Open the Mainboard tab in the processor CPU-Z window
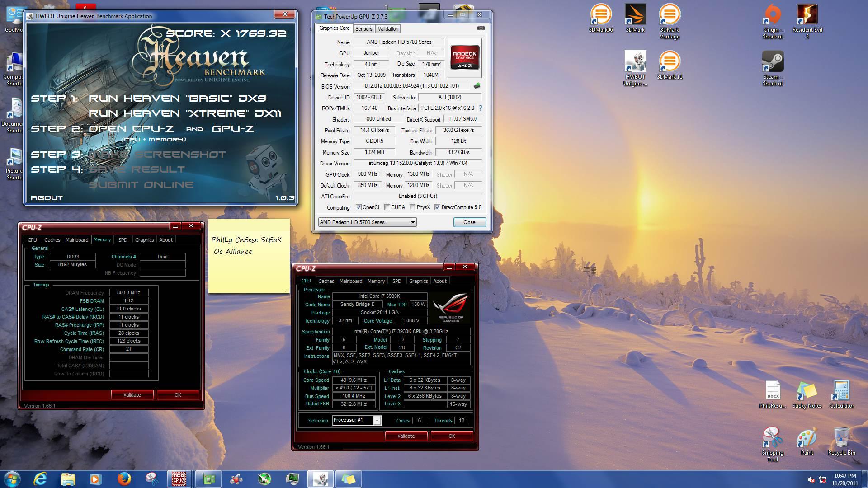This screenshot has height=488, width=868. [351, 281]
